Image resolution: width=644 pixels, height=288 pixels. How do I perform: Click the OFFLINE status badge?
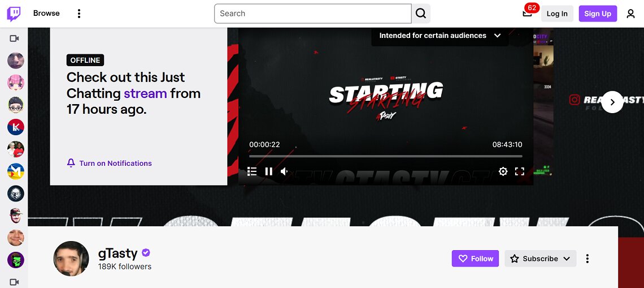(x=85, y=60)
